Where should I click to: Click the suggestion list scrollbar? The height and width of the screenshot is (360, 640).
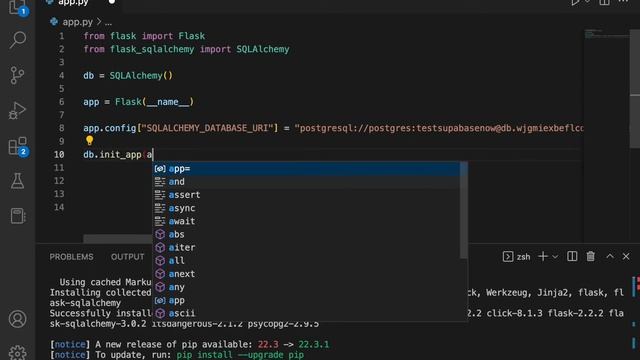[x=464, y=210]
